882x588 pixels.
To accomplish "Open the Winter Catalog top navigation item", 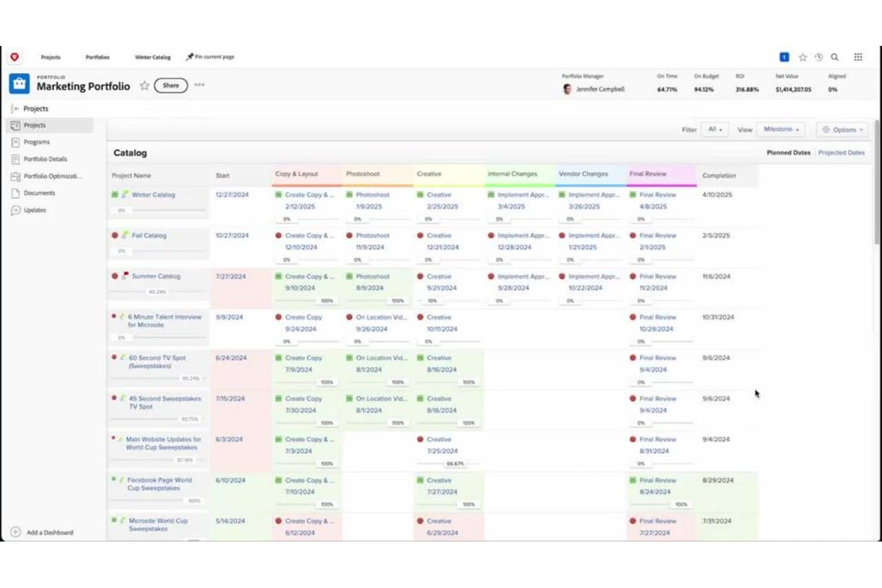I will click(153, 57).
